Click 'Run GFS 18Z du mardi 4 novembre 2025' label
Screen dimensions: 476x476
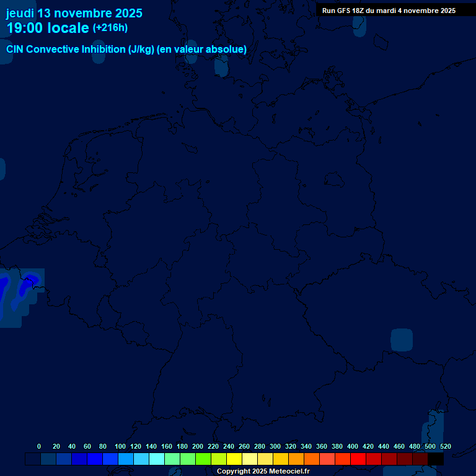389,11
